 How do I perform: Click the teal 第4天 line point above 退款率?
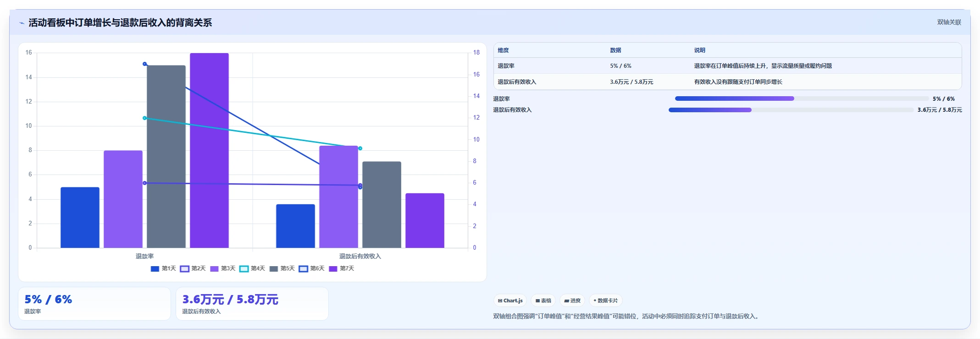coord(144,118)
